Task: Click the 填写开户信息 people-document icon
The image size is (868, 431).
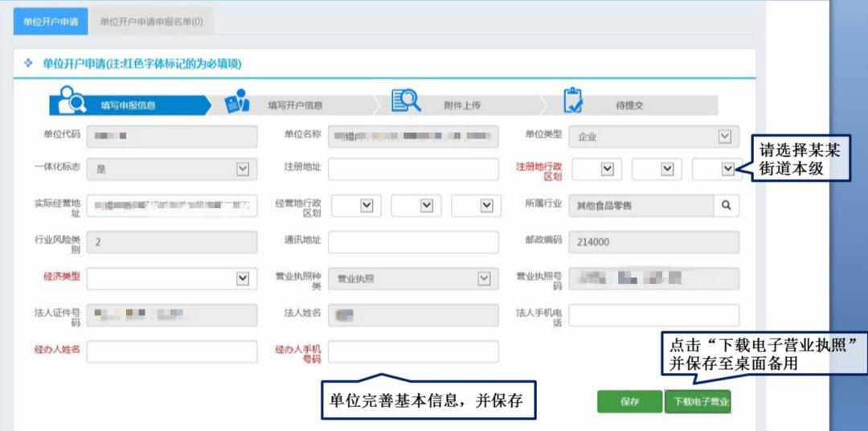Action: [237, 101]
